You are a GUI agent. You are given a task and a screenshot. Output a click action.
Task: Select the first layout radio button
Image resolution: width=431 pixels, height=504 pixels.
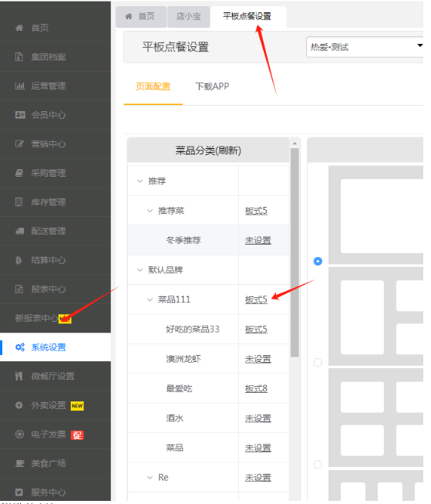(x=318, y=261)
